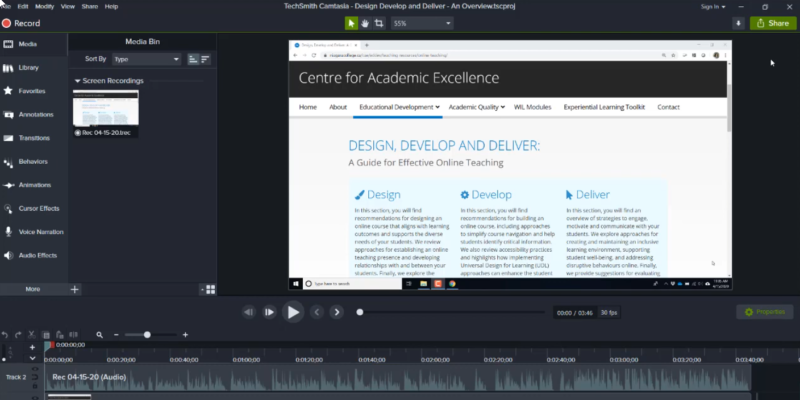Step to previous frame
Viewport: 800px width, 400px height.
pyautogui.click(x=248, y=312)
